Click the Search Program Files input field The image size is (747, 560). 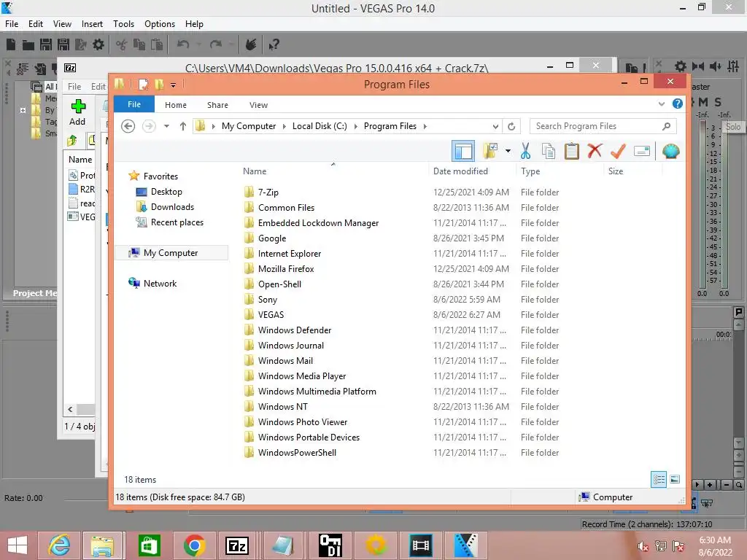603,126
